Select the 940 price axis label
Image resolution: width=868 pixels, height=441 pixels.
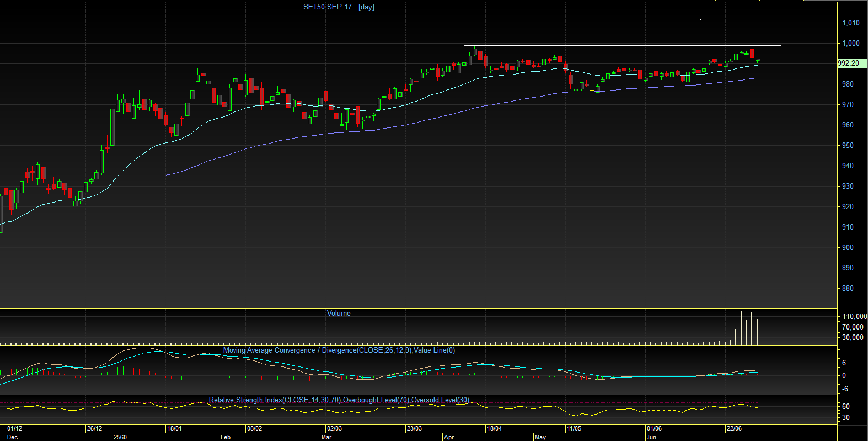[x=848, y=166]
